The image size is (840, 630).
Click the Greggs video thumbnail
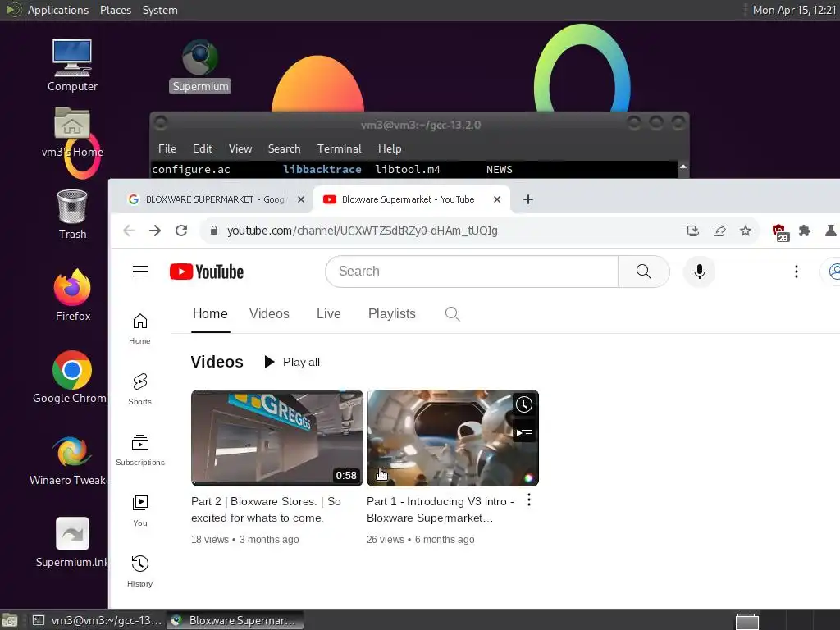coord(277,438)
